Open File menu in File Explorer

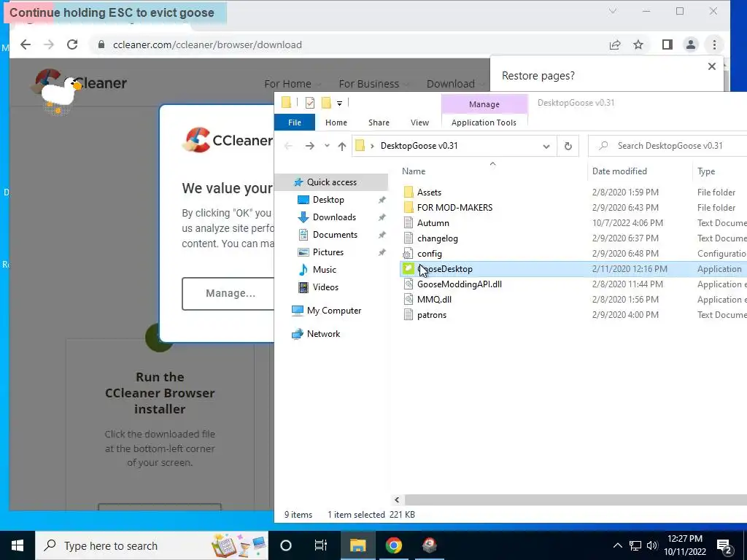click(295, 122)
